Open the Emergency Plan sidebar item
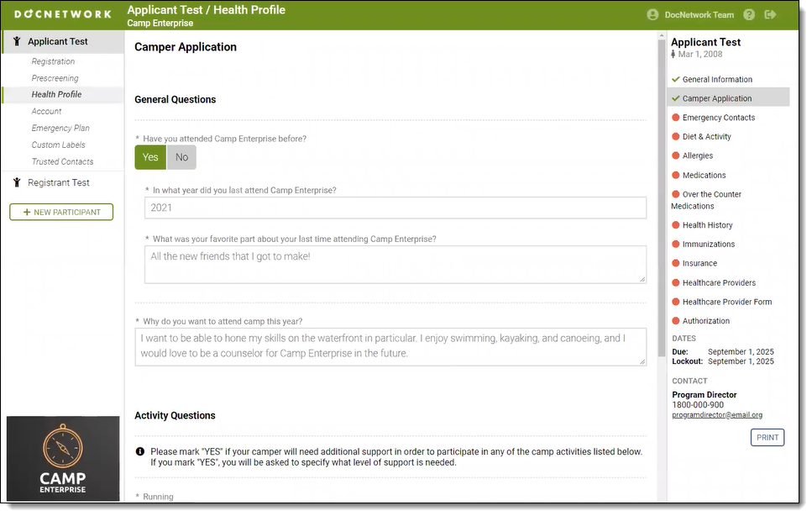 tap(60, 129)
